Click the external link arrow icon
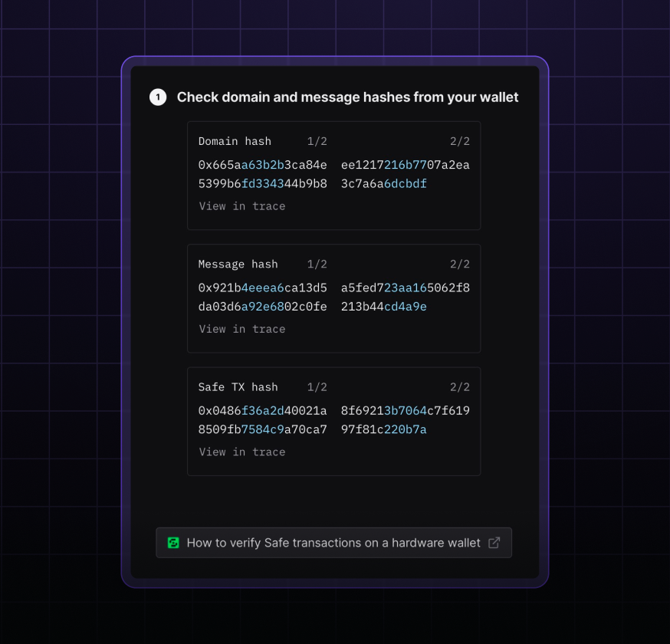Viewport: 670px width, 644px height. click(x=494, y=543)
